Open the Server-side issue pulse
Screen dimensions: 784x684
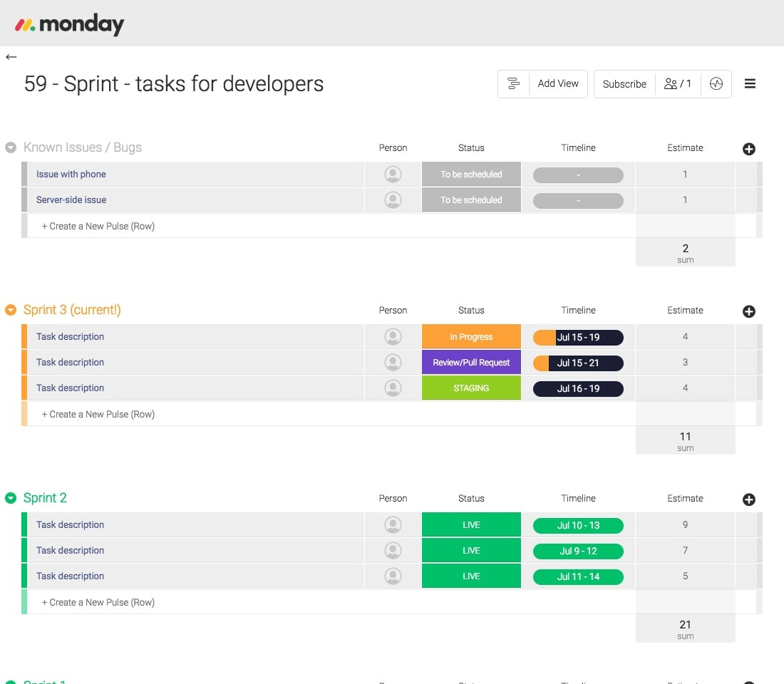(71, 199)
